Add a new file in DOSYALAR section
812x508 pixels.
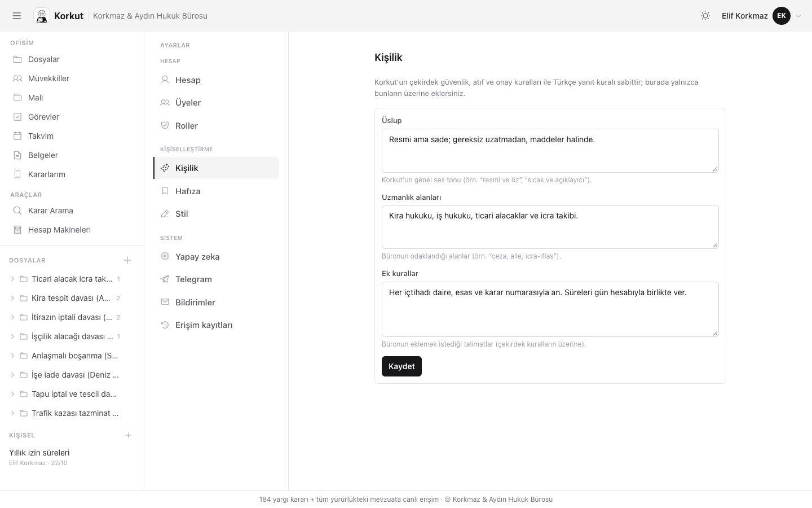coord(127,260)
